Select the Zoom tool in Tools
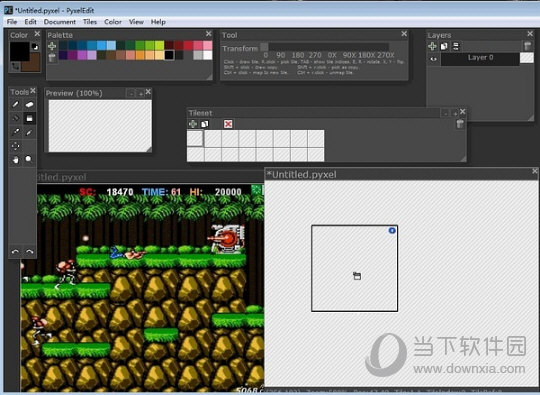 [29, 159]
